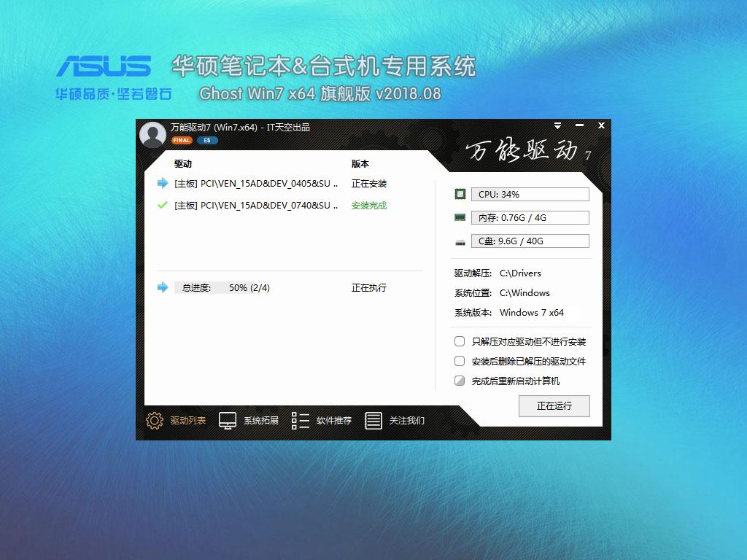The height and width of the screenshot is (560, 747).
Task: Click the ASUS logo on the wallpaper
Action: [x=104, y=66]
